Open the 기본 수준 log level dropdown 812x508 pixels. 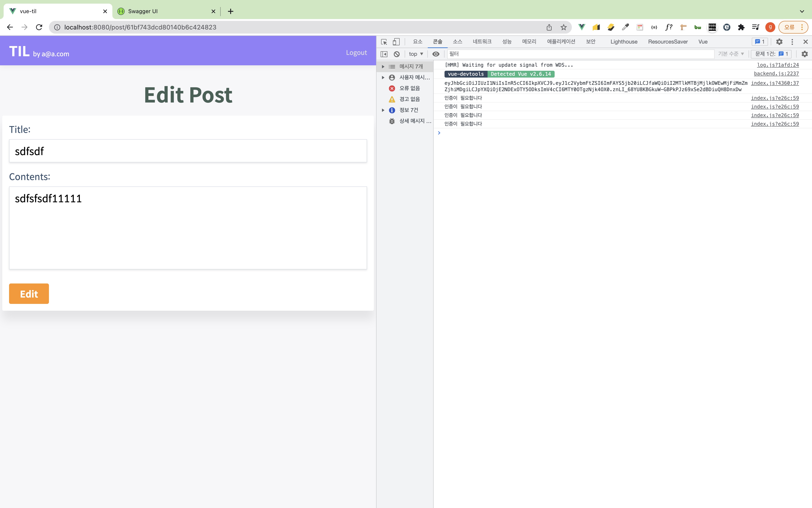point(731,54)
